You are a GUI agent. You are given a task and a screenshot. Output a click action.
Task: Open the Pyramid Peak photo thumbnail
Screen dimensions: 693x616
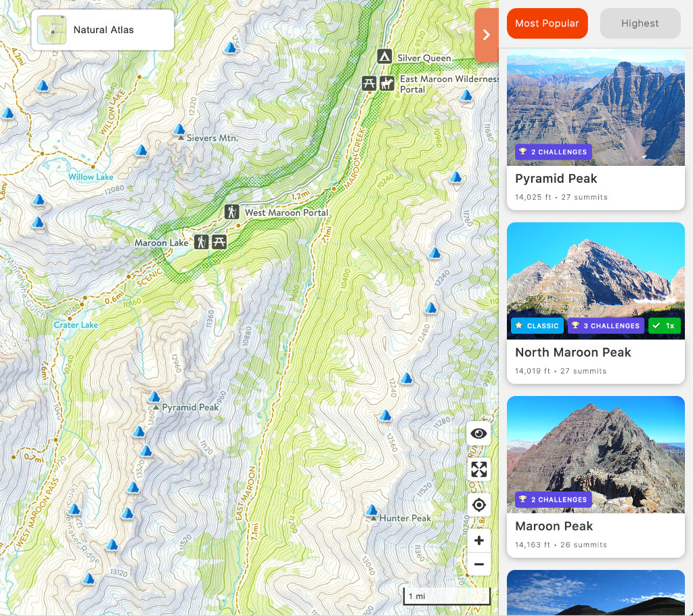596,108
